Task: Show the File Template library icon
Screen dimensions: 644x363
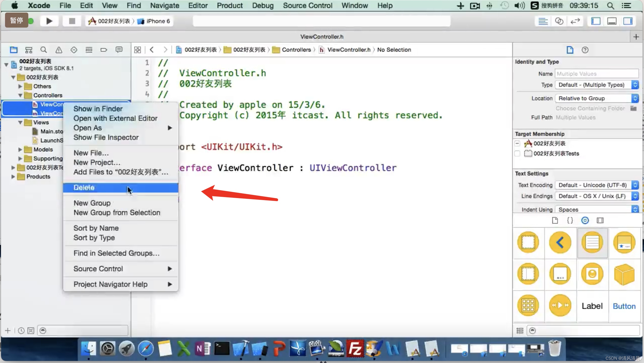Action: tap(555, 220)
